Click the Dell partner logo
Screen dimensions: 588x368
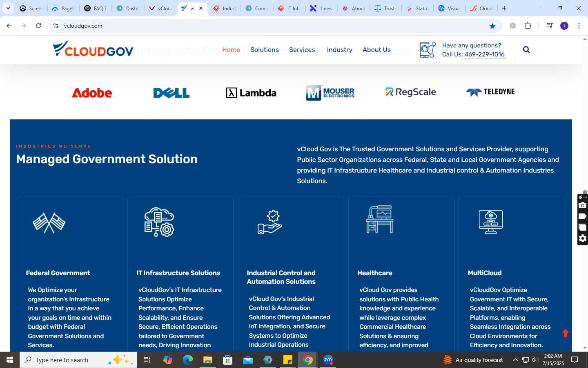tap(171, 93)
